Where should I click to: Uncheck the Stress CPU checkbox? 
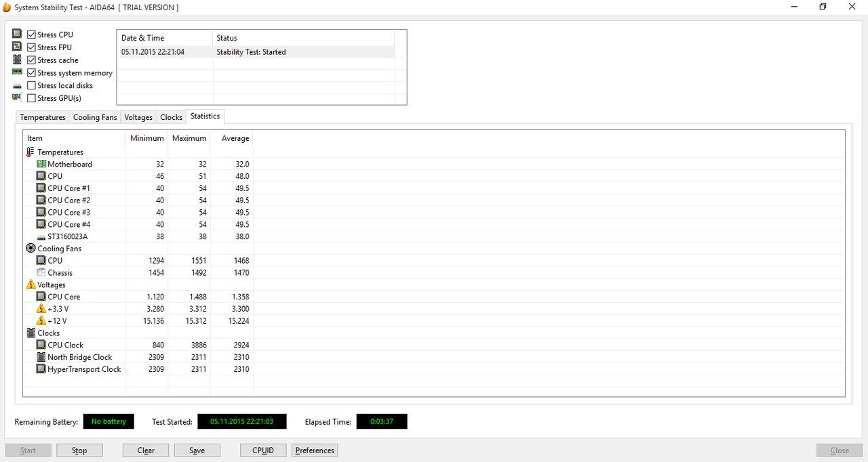tap(32, 35)
